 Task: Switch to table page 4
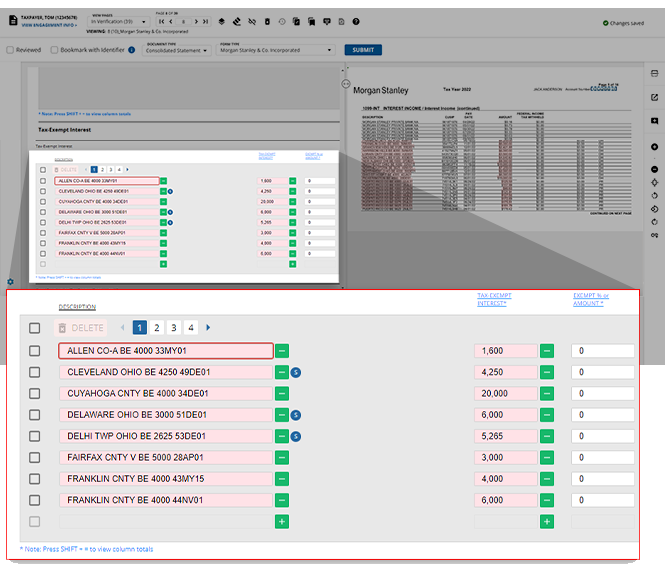pyautogui.click(x=190, y=327)
